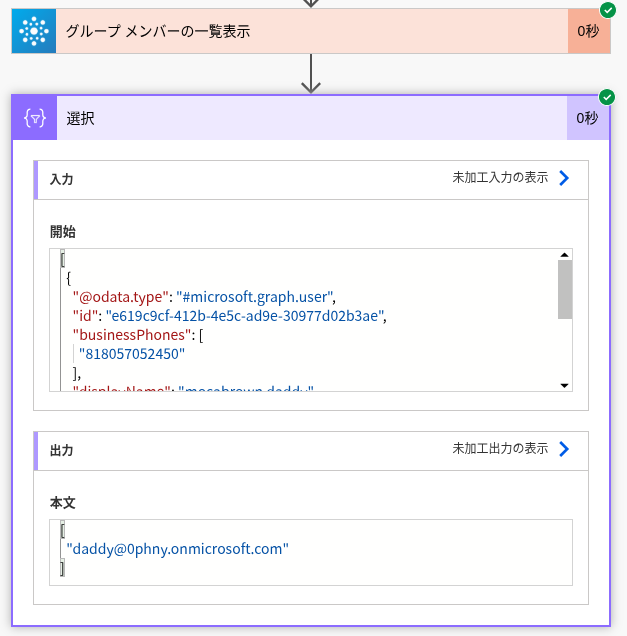Click scroll down arrow in 開始 box
Viewport: 627px width, 636px height.
click(x=564, y=385)
